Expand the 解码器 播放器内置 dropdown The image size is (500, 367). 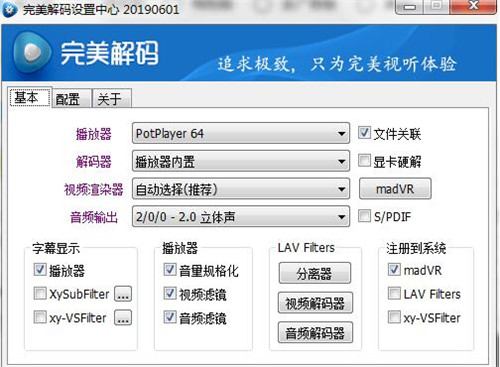(241, 161)
